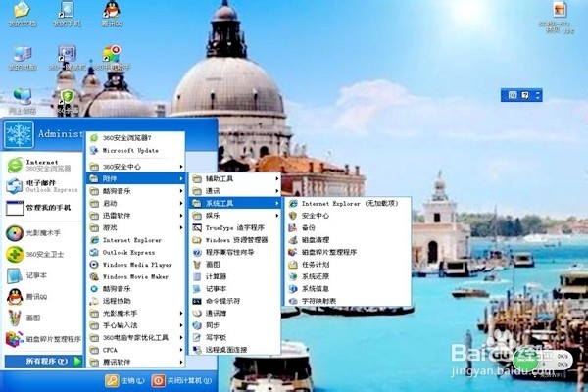The height and width of the screenshot is (392, 588).
Task: Open 电子邮件 Outlook Express in the pinned Start list
Action: (x=43, y=186)
